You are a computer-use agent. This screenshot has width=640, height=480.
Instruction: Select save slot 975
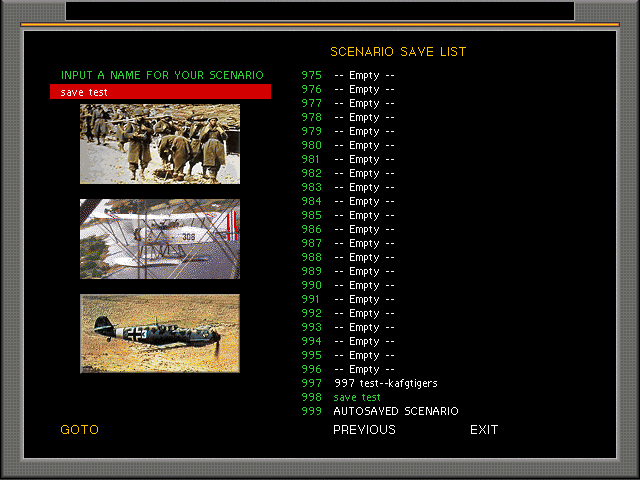click(364, 75)
